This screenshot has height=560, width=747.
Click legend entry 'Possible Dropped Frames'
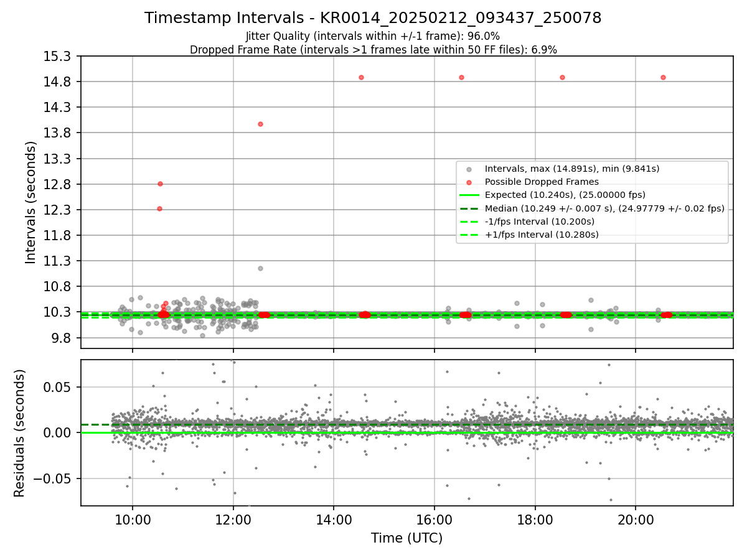pyautogui.click(x=542, y=182)
